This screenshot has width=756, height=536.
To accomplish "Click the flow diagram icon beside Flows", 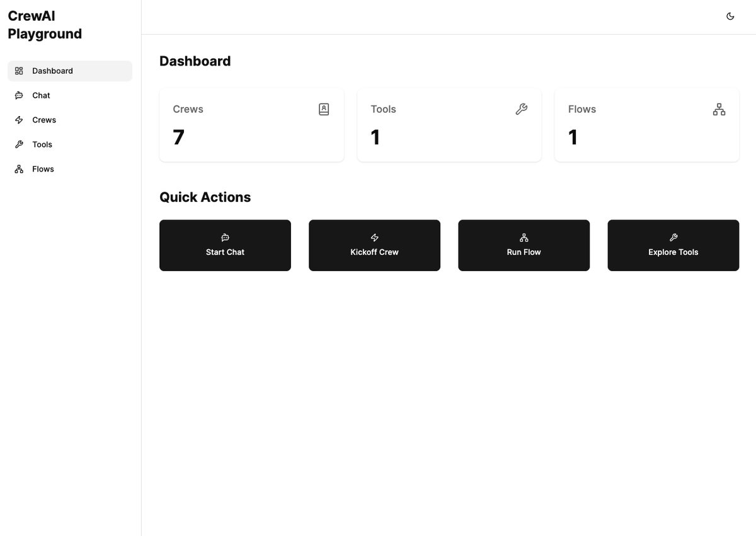I will tap(20, 169).
